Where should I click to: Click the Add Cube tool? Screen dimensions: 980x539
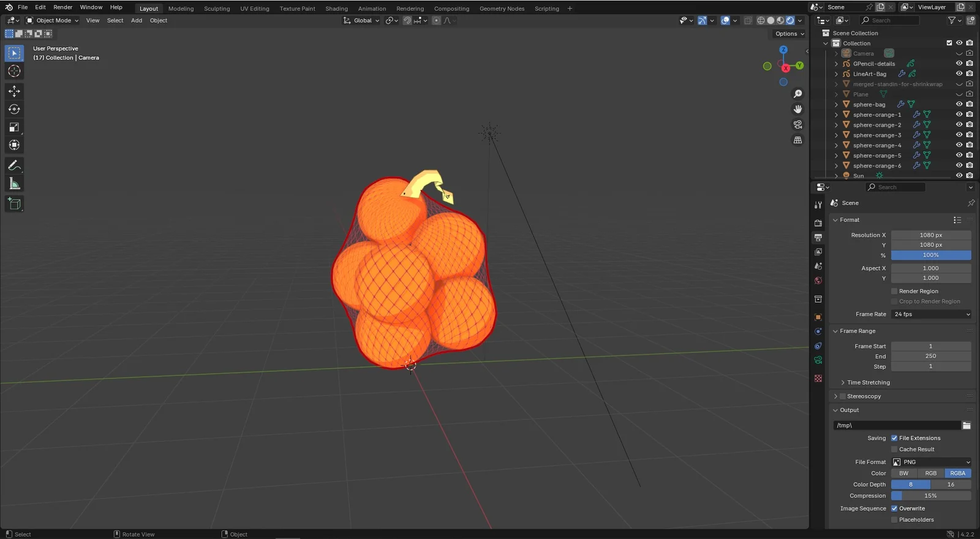click(x=14, y=204)
